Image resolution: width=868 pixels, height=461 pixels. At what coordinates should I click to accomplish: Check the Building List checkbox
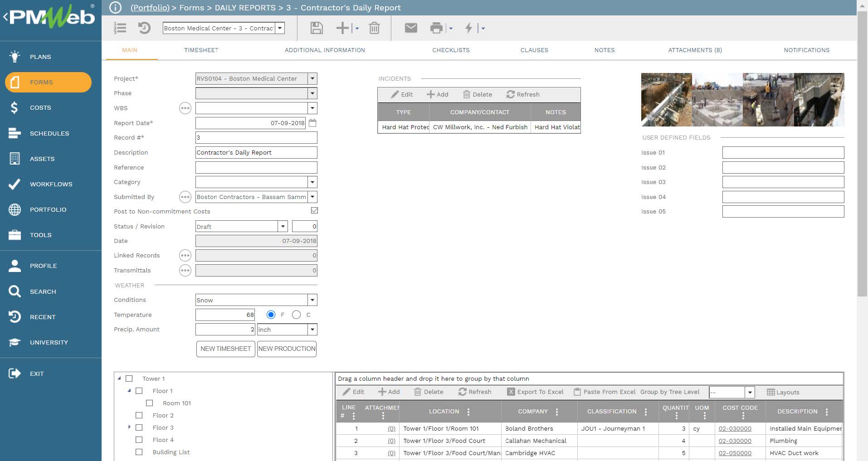point(139,452)
